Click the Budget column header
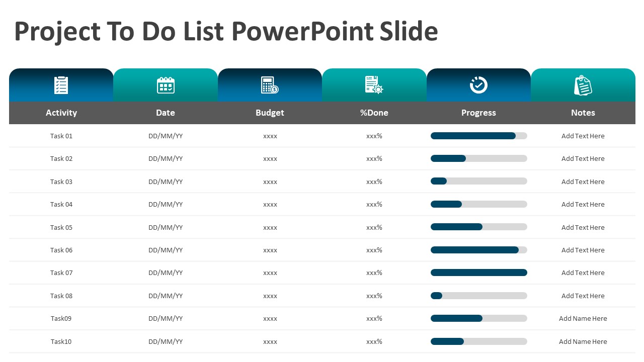This screenshot has height=362, width=644. [270, 113]
